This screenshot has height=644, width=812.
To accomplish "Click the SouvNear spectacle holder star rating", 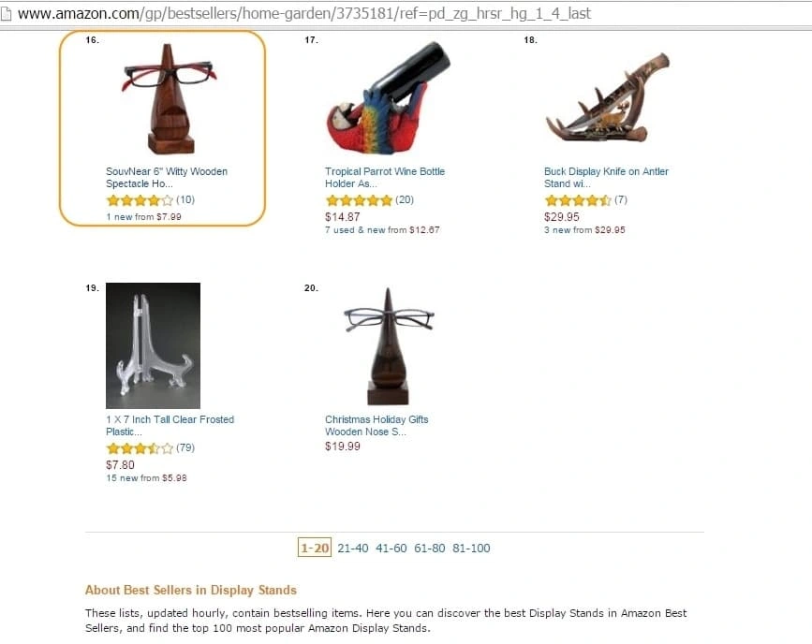I will coord(140,200).
